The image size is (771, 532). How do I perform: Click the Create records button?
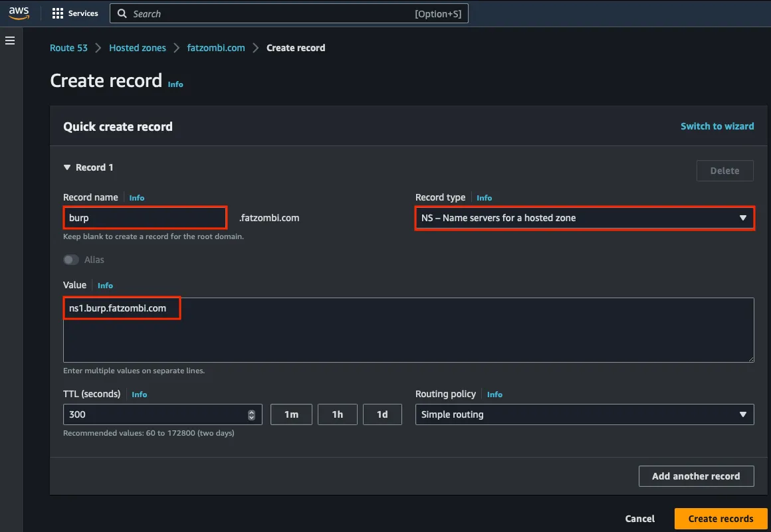pos(721,519)
